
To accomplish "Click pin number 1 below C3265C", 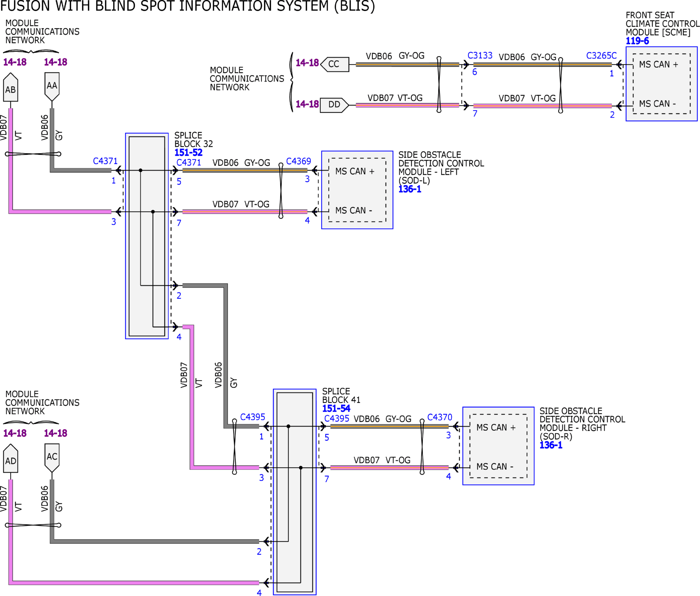I will [612, 74].
